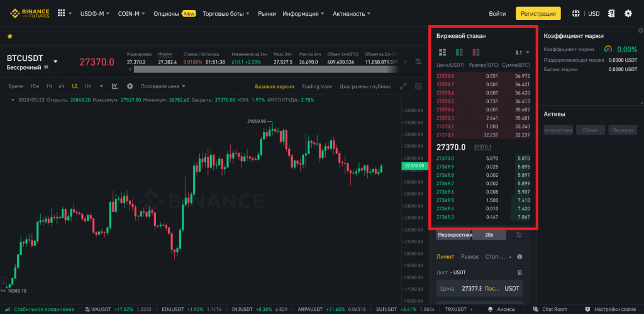Open the USDⓈ-M dropdown menu
The height and width of the screenshot is (314, 644).
95,14
